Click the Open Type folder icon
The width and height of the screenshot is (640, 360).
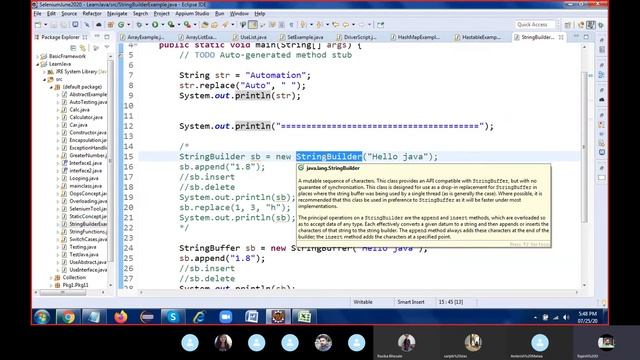[214, 25]
